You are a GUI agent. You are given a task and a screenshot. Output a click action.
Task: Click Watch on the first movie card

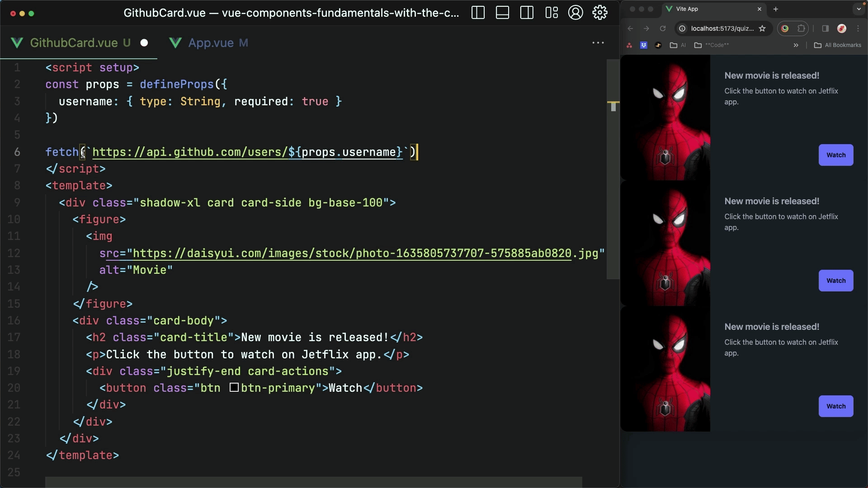pyautogui.click(x=836, y=155)
